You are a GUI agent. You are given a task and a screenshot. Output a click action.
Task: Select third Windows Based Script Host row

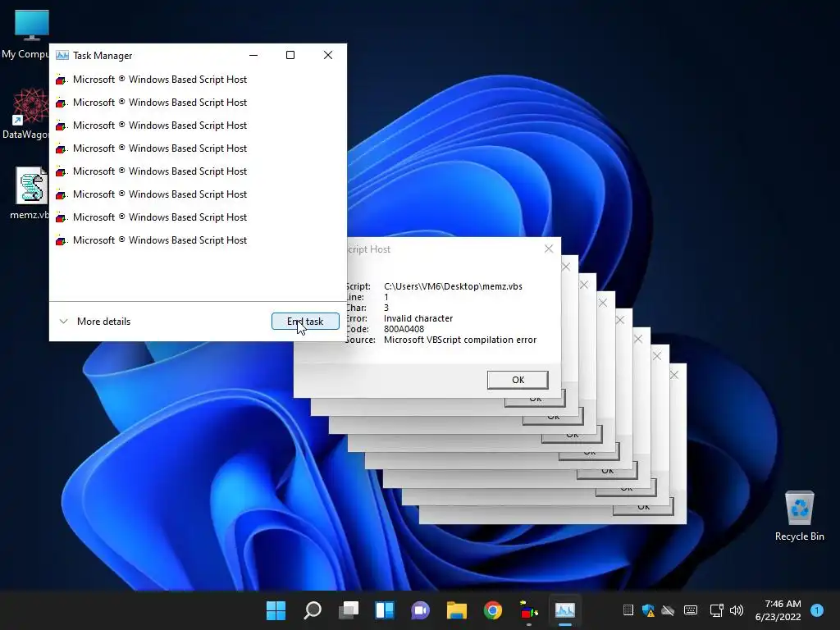click(x=198, y=126)
